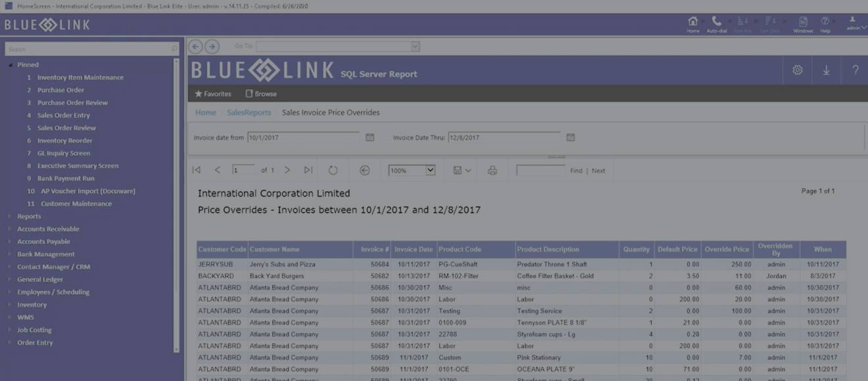Switch to the Browse tab
Screen dimensions: 868x381
click(x=261, y=94)
